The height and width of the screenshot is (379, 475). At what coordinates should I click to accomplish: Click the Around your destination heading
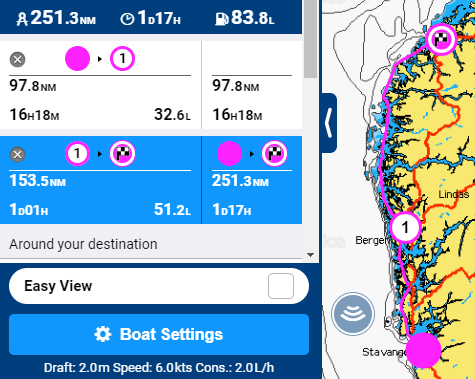point(83,244)
